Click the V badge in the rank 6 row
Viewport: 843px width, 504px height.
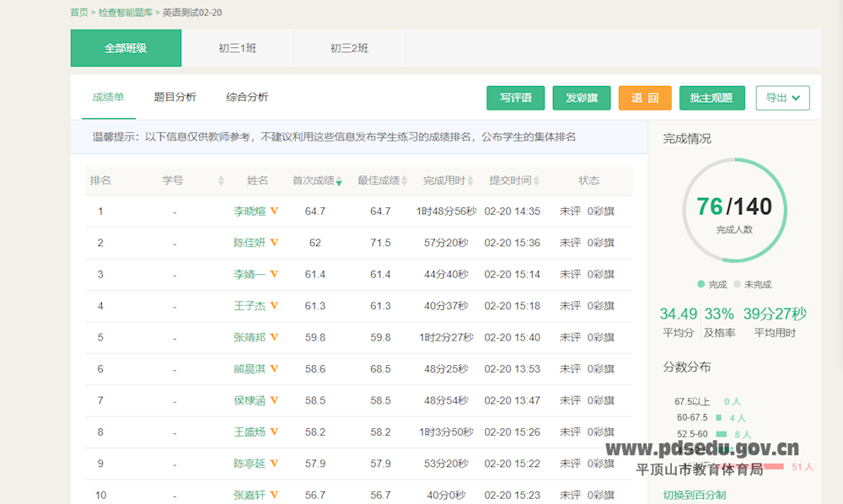pyautogui.click(x=274, y=368)
